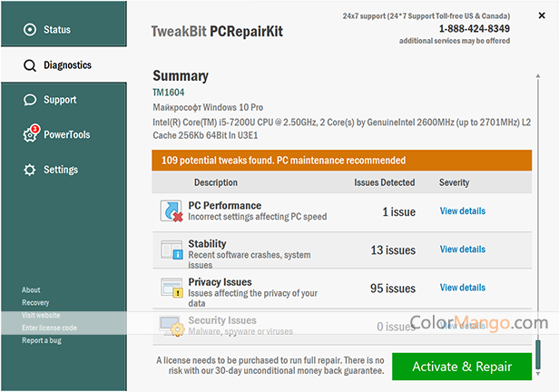Click the Summary heading
Screen dimensions: 559x392
(x=181, y=76)
